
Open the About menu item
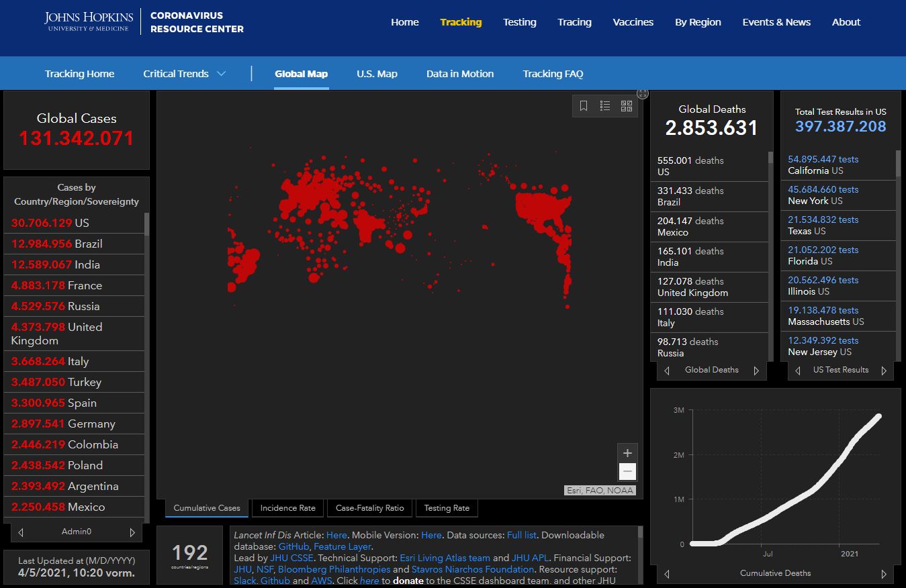coord(846,22)
